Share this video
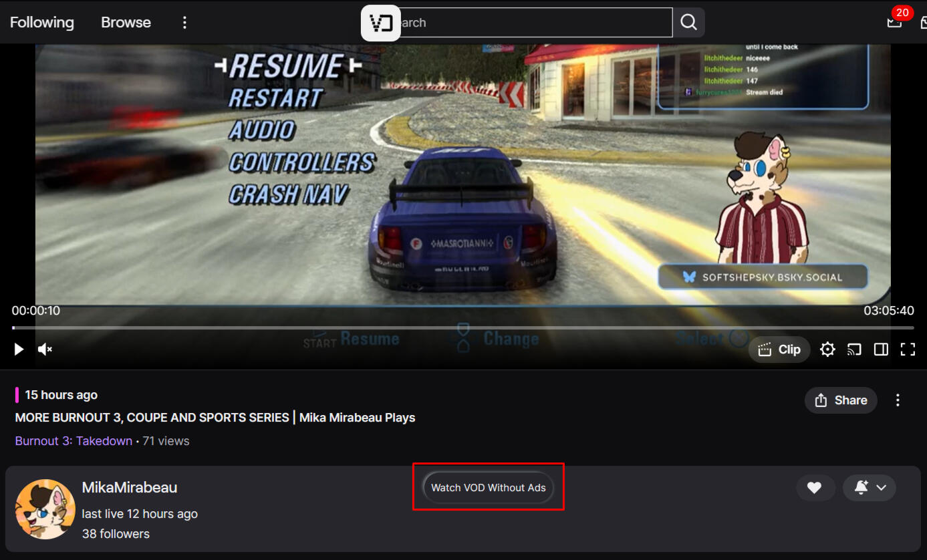The image size is (927, 560). (x=841, y=400)
